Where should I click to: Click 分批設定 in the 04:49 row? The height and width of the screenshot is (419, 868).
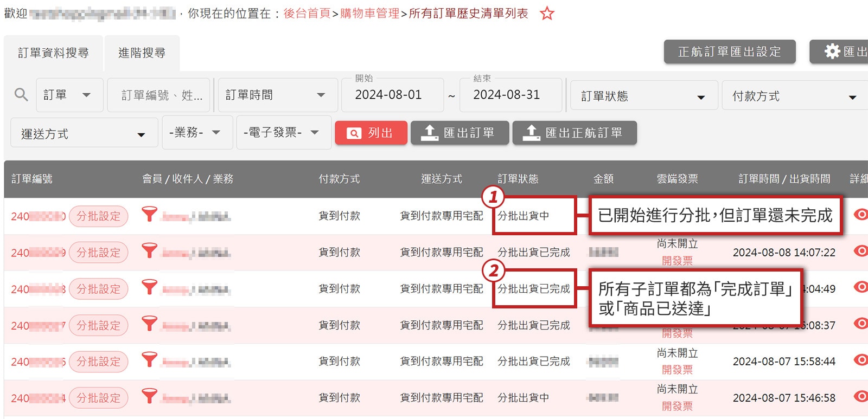(98, 289)
